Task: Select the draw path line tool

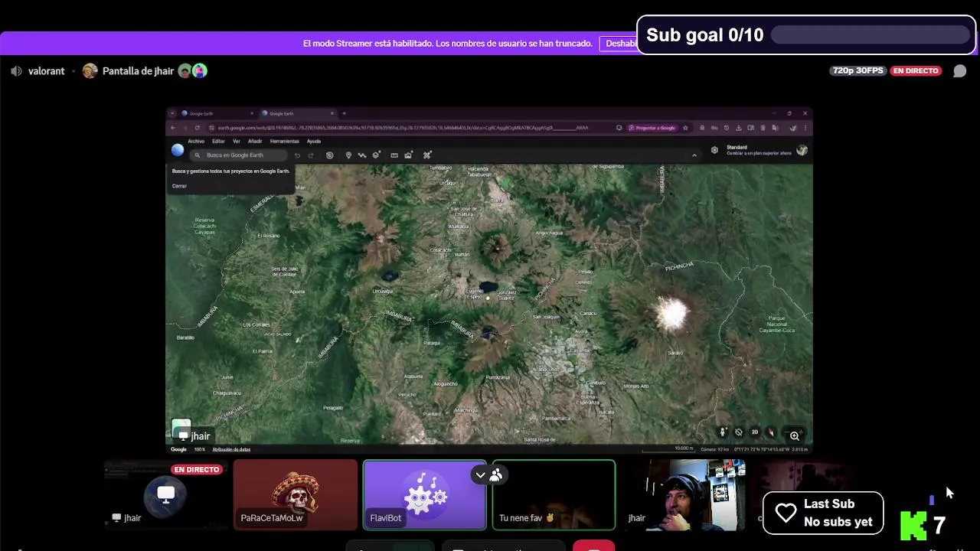Action: point(362,155)
